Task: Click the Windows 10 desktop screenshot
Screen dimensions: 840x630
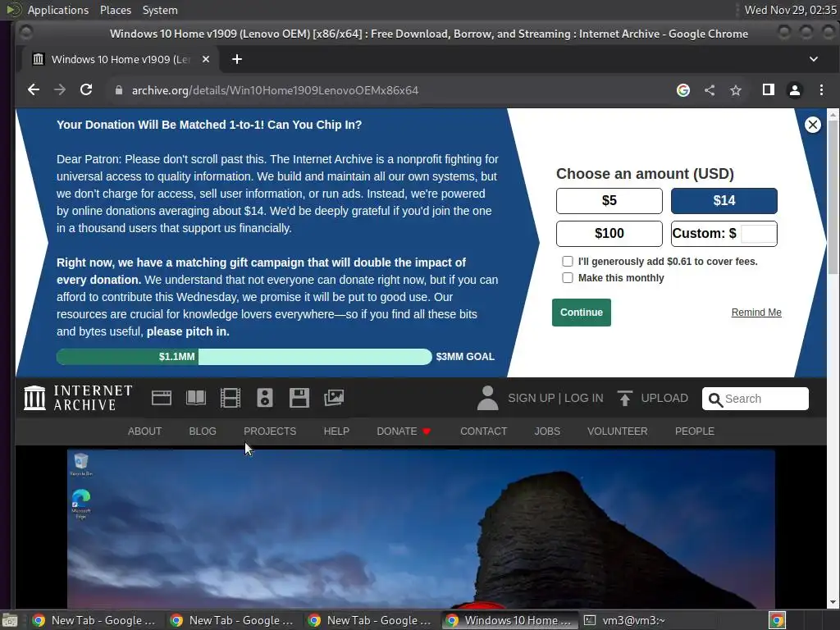Action: tap(421, 529)
